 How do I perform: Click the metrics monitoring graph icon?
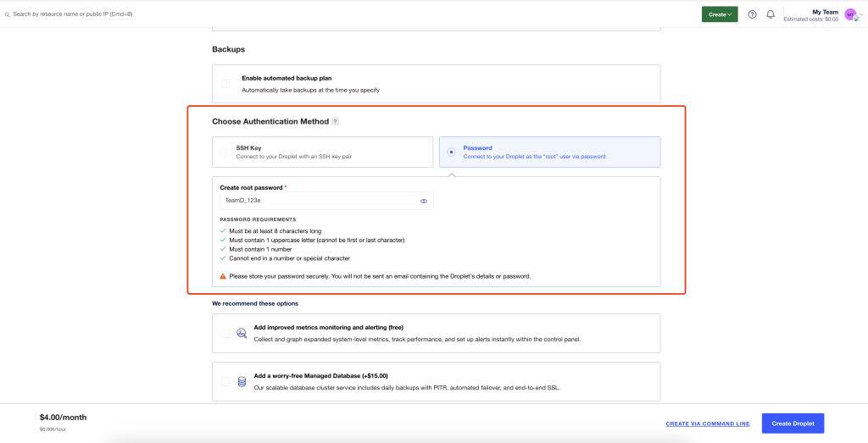tap(242, 334)
